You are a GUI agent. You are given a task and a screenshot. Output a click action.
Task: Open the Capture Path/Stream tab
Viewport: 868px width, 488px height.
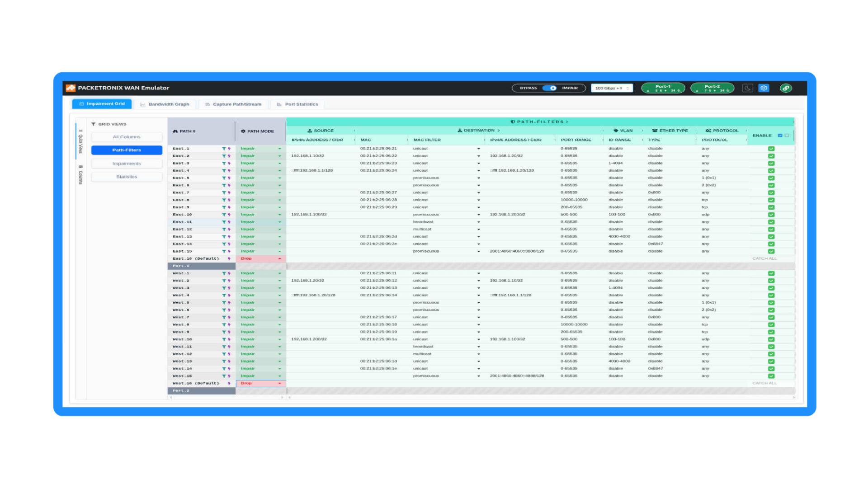click(233, 104)
